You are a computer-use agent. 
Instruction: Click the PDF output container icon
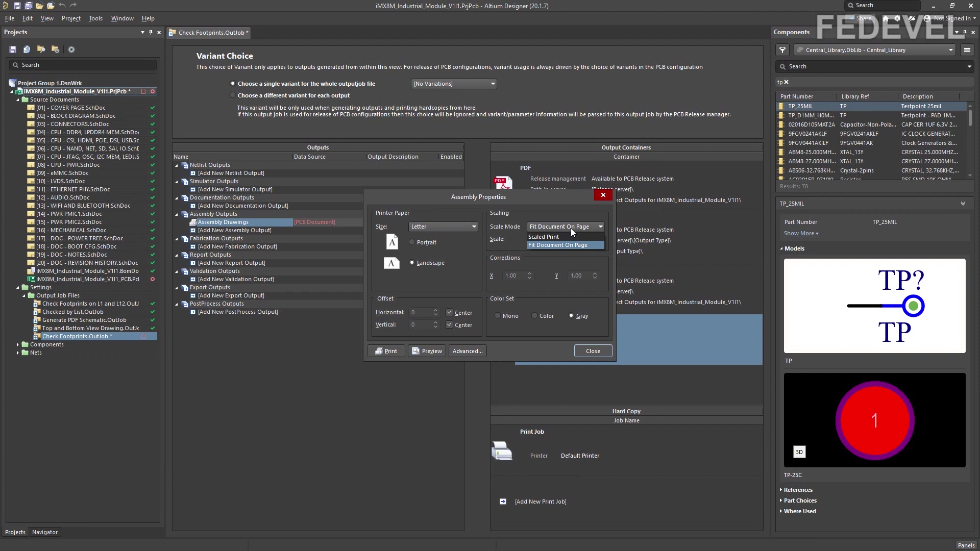tap(503, 182)
